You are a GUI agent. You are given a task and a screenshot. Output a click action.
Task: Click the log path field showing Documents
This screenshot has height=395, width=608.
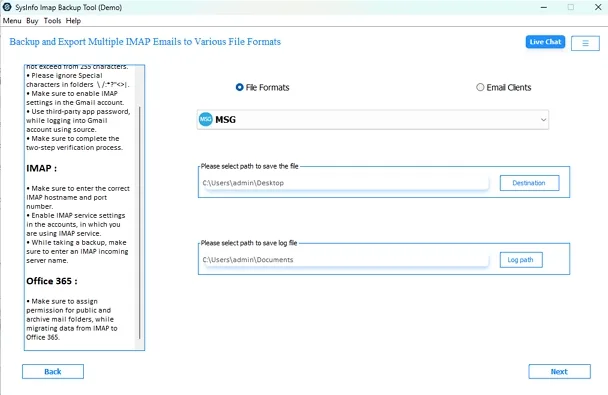[344, 260]
